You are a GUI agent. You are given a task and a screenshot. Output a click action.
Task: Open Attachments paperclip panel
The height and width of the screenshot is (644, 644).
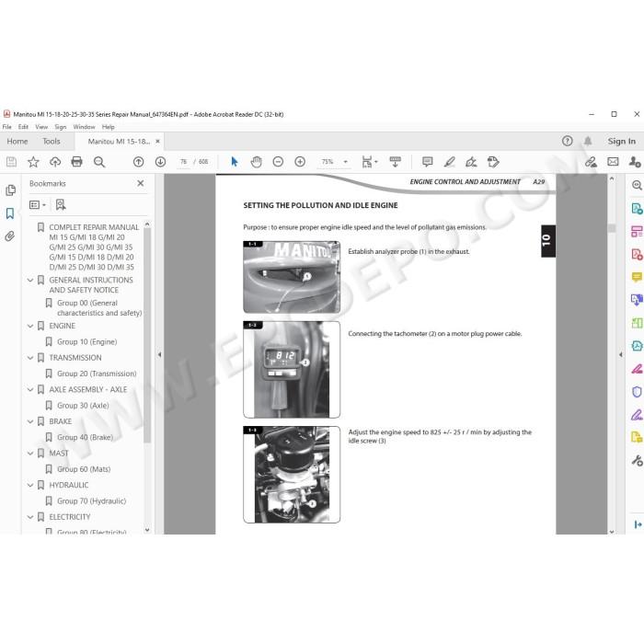click(10, 236)
